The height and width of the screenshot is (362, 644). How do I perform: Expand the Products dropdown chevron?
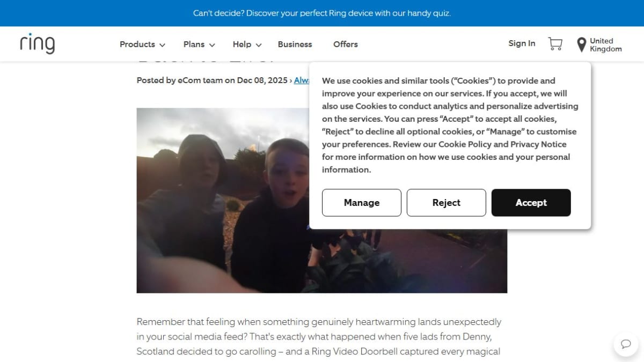click(162, 45)
